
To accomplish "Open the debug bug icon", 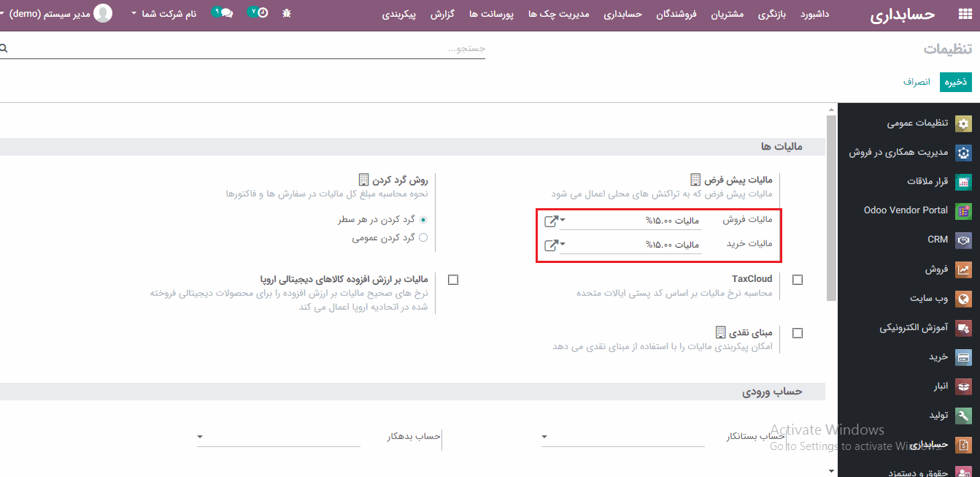I will point(287,13).
